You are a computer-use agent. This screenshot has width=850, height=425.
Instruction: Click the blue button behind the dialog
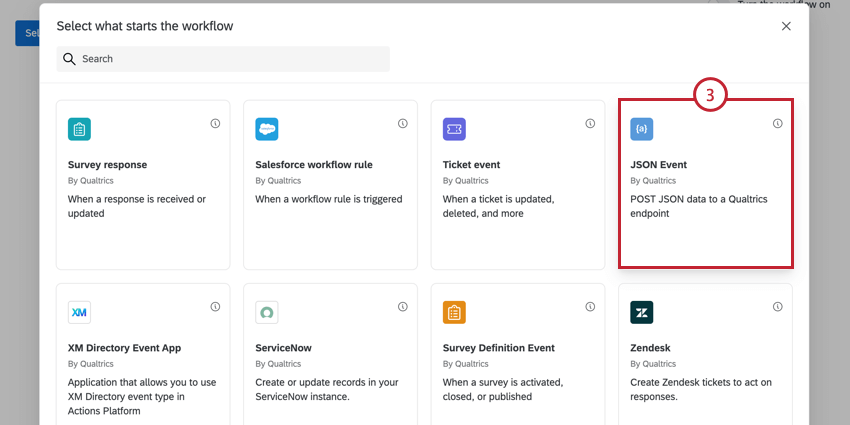tap(27, 33)
